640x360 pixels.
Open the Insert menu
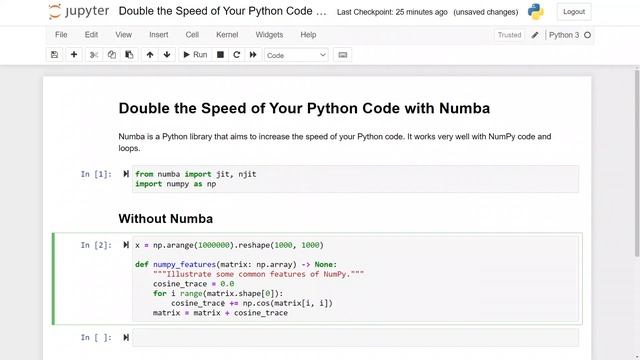click(158, 35)
